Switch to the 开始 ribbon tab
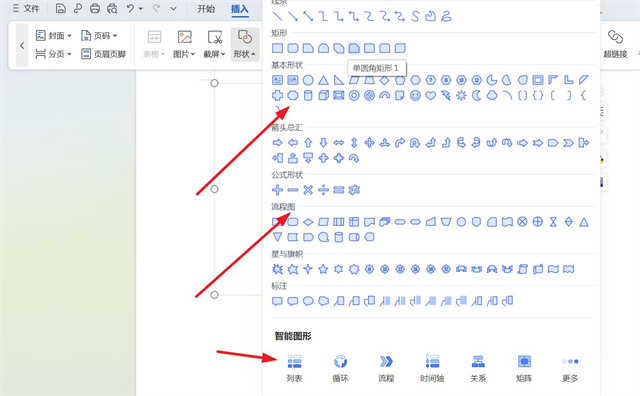 click(x=206, y=9)
